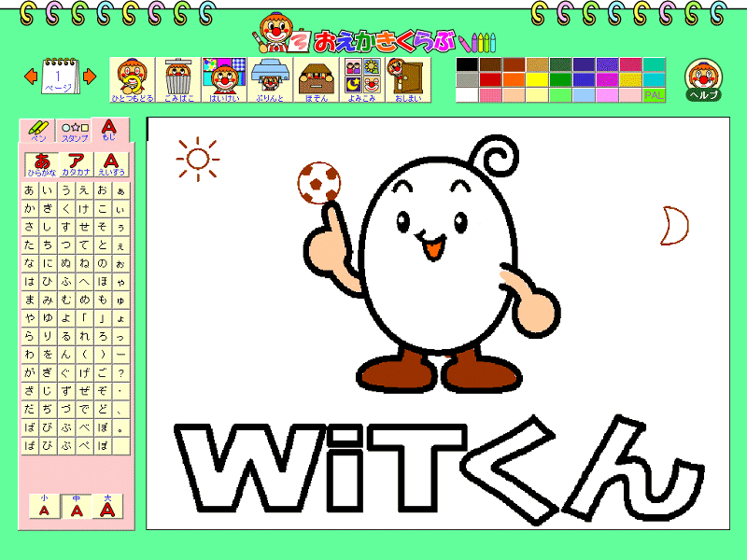
Task: Click the sun drawing on canvas
Action: point(198,159)
